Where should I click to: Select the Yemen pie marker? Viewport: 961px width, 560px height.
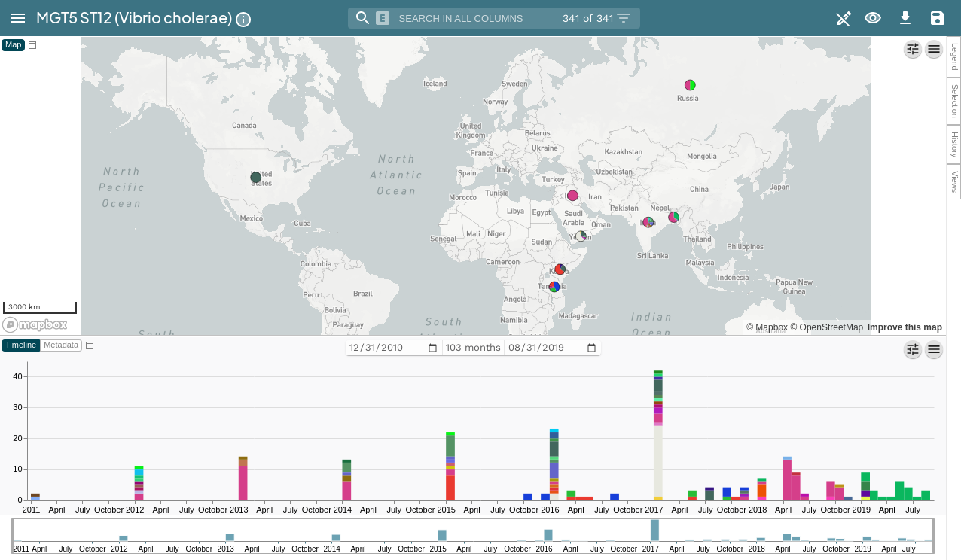581,236
